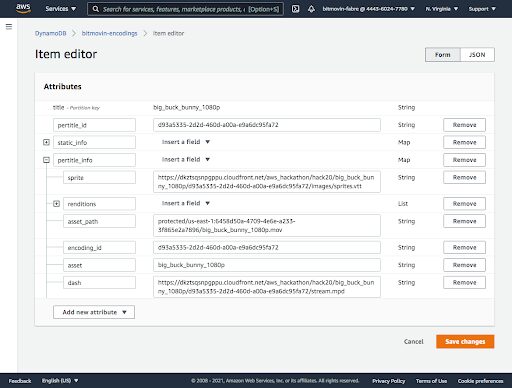Edit the dash stream.mpd URL value
This screenshot has width=512, height=388.
[x=267, y=287]
